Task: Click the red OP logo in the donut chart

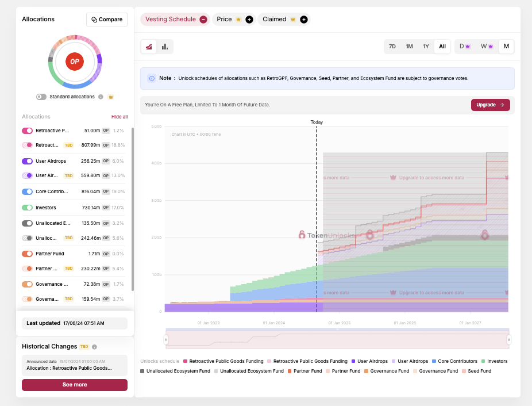Action: tap(75, 62)
